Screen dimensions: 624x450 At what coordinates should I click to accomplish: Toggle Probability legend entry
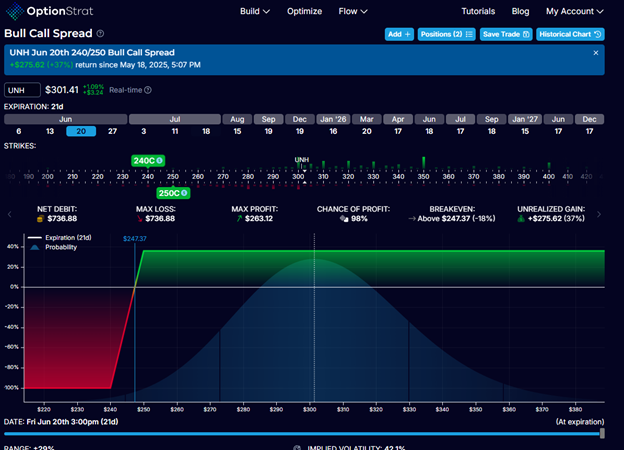pos(53,247)
